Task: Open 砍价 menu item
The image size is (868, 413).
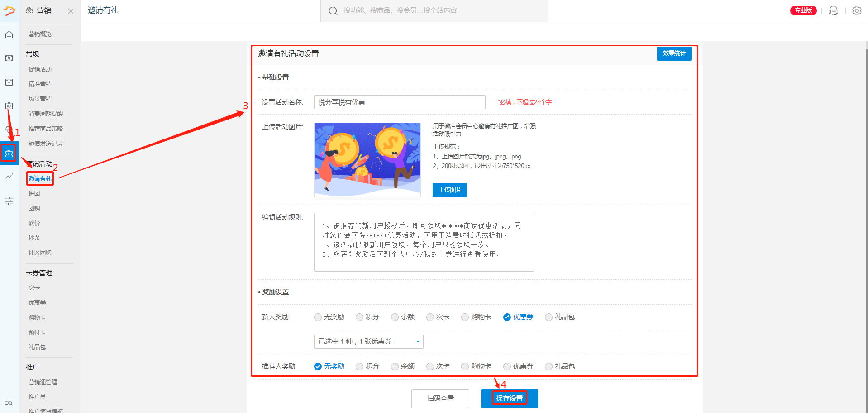Action: pos(34,223)
